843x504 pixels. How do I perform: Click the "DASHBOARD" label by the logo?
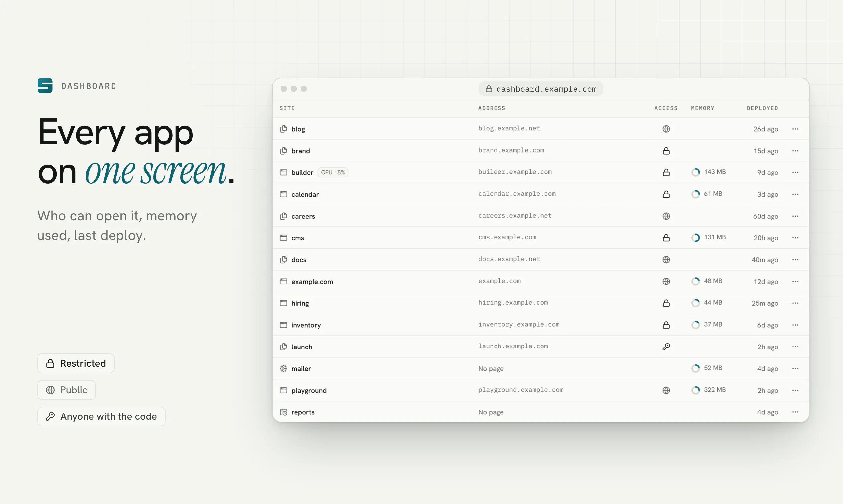(89, 86)
